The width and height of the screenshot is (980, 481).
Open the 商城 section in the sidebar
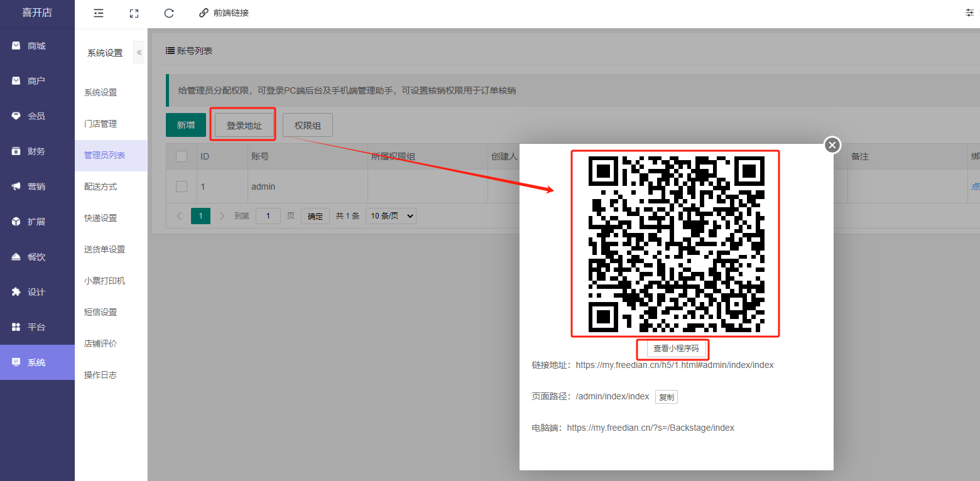click(x=37, y=46)
